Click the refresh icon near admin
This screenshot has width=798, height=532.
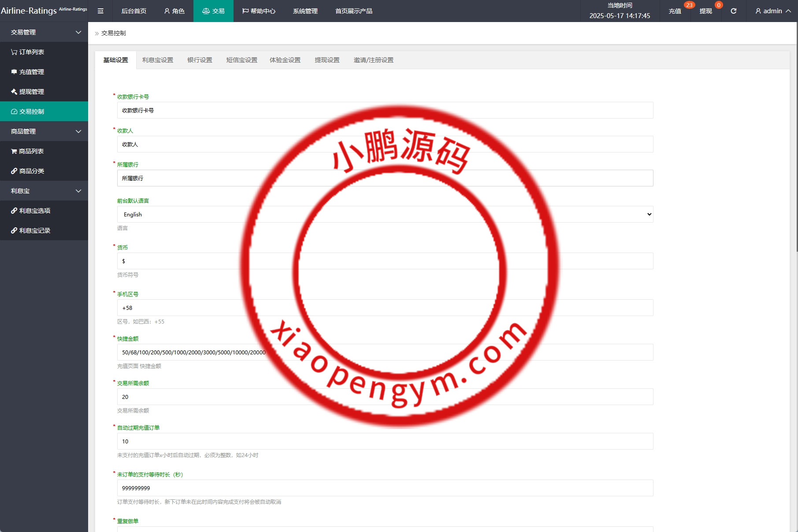(x=733, y=11)
